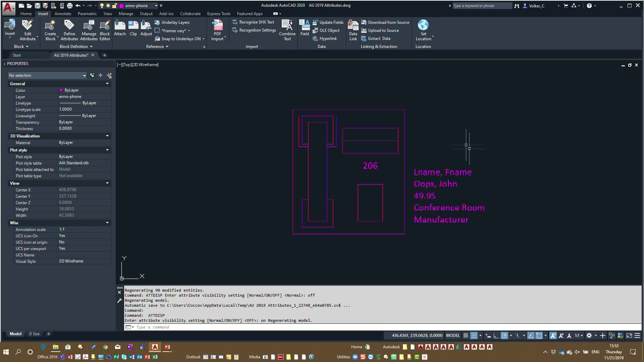Click the Undo arrow in quick access toolbar

pyautogui.click(x=78, y=6)
